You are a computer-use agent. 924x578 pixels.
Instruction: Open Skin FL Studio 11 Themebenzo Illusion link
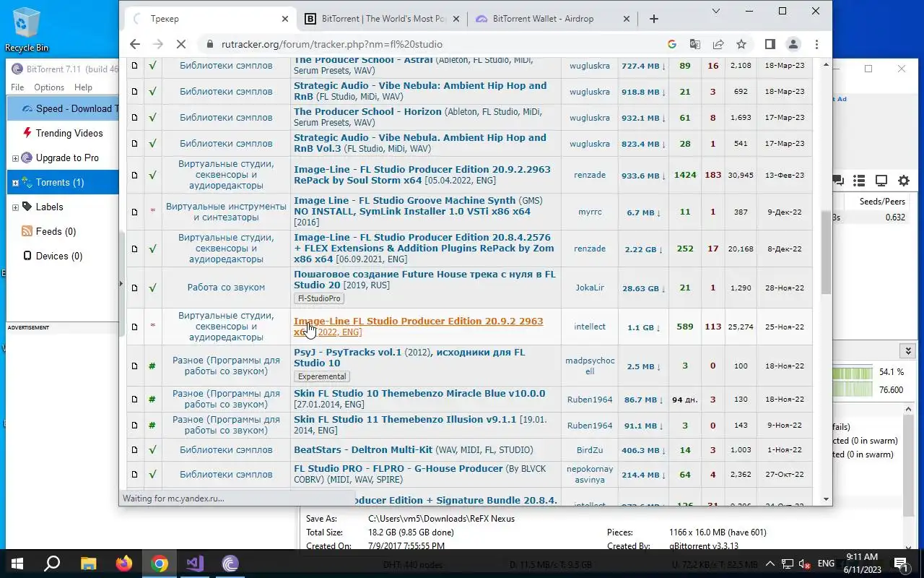click(x=419, y=425)
